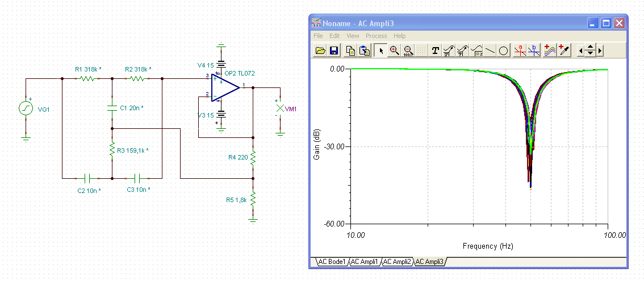Select the circle drawing tool
The image size is (644, 281).
click(504, 51)
